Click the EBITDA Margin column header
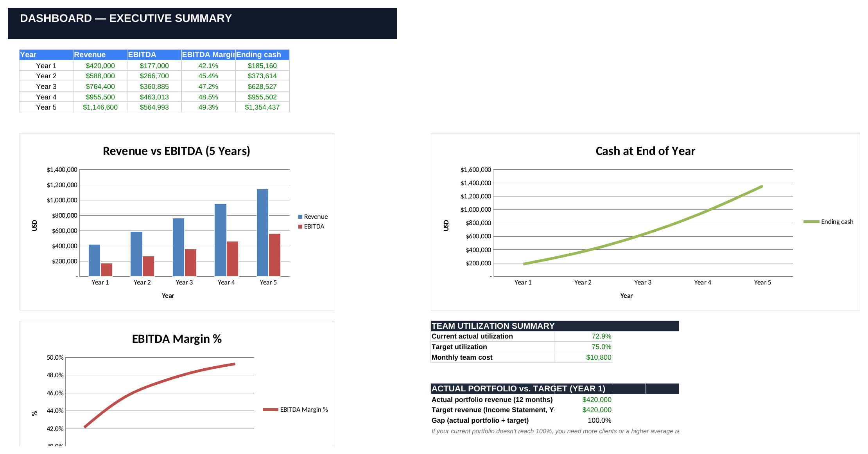The image size is (868, 454). tap(208, 55)
